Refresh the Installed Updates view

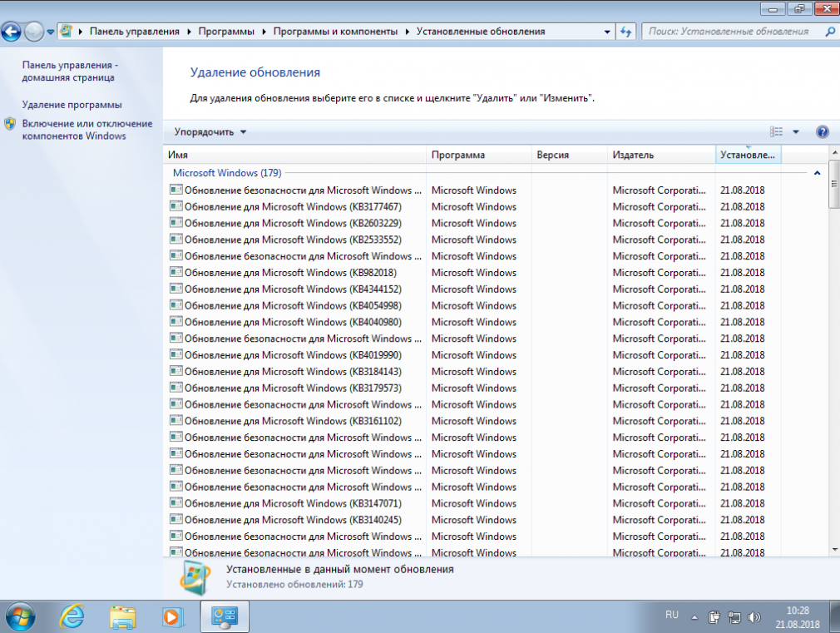tap(625, 32)
